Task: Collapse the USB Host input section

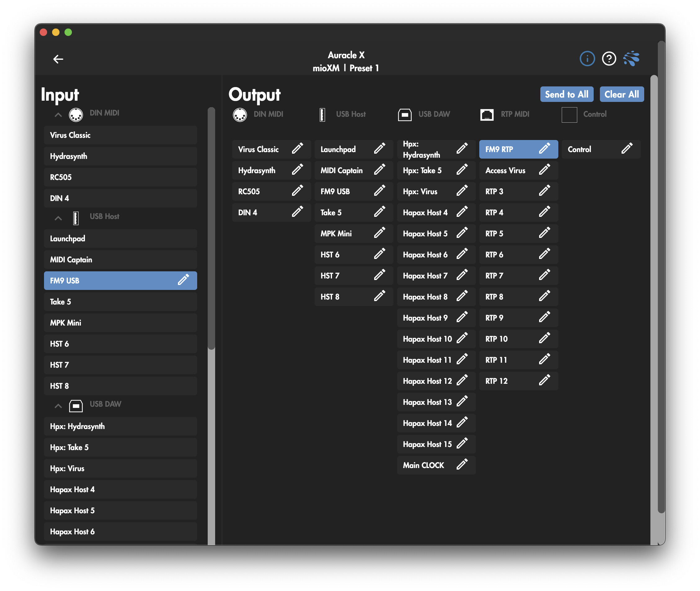Action: tap(58, 218)
